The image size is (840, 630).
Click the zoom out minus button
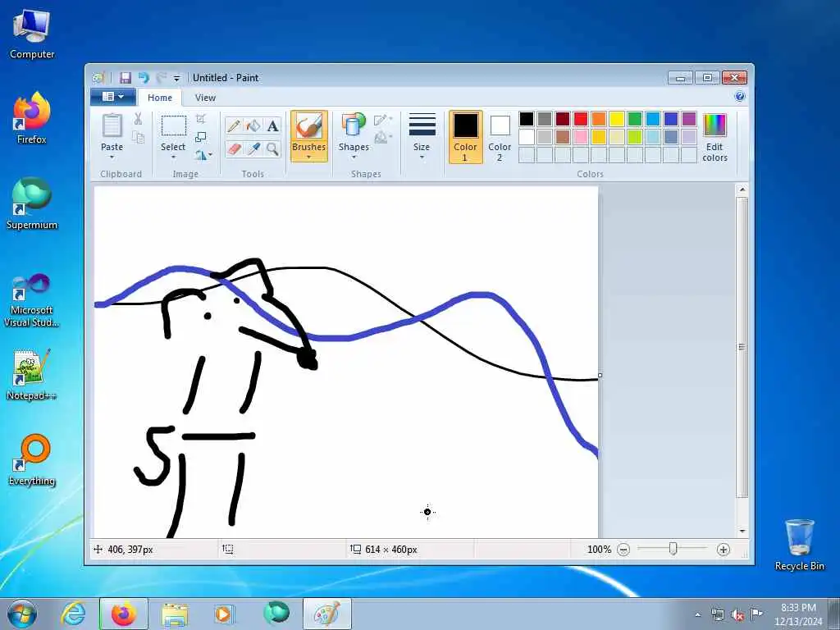pos(623,550)
